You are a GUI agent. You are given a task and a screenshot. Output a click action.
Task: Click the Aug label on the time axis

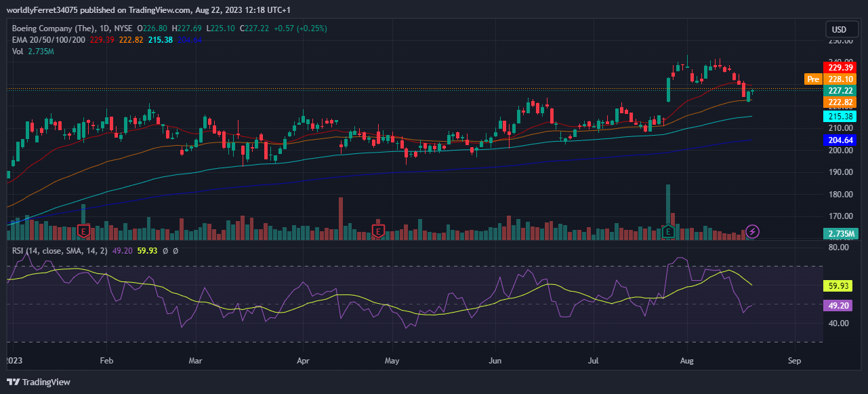[x=688, y=361]
